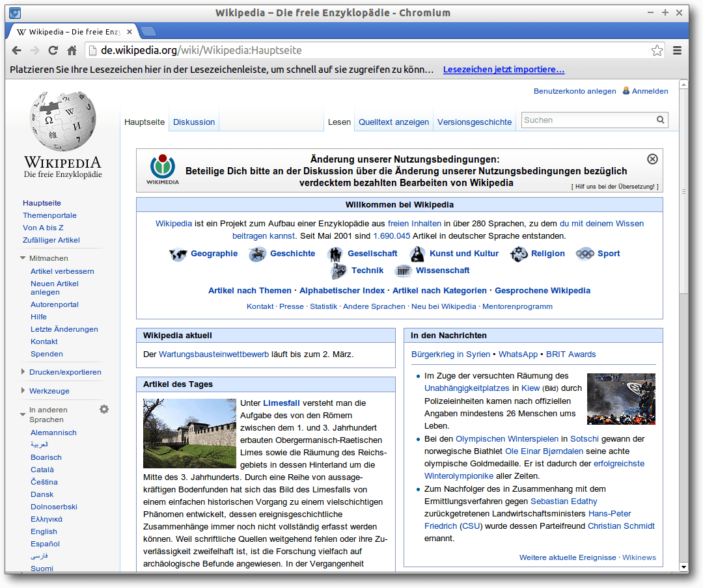Go to the browser home page icon
The image size is (703, 588).
(x=72, y=50)
